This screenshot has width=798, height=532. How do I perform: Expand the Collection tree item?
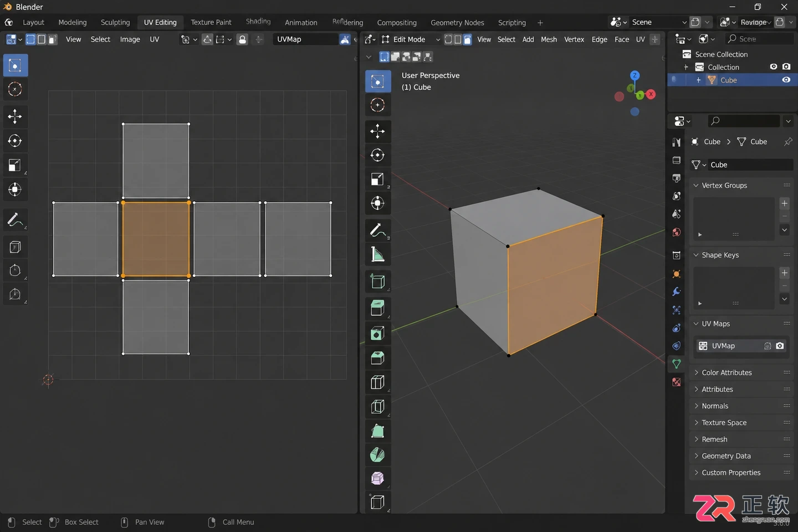686,67
